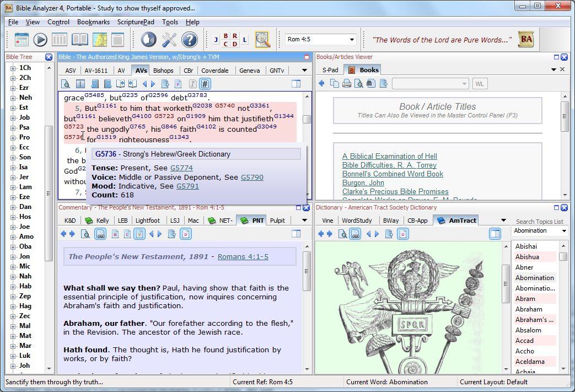Screen dimensions: 575x392
Task: Select Abraham in the dictionary topics list
Action: 529,309
